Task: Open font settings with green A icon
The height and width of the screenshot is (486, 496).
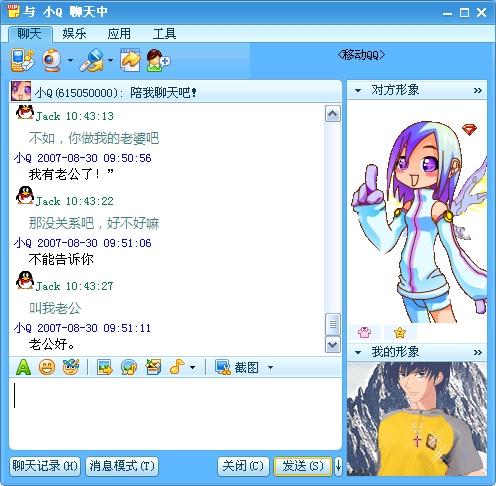Action: 23,367
